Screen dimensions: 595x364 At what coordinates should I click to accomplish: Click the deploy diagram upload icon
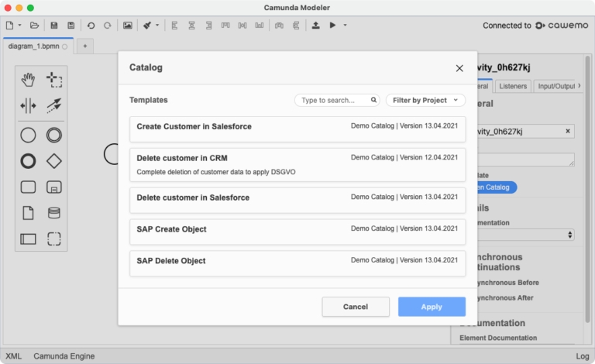click(315, 26)
